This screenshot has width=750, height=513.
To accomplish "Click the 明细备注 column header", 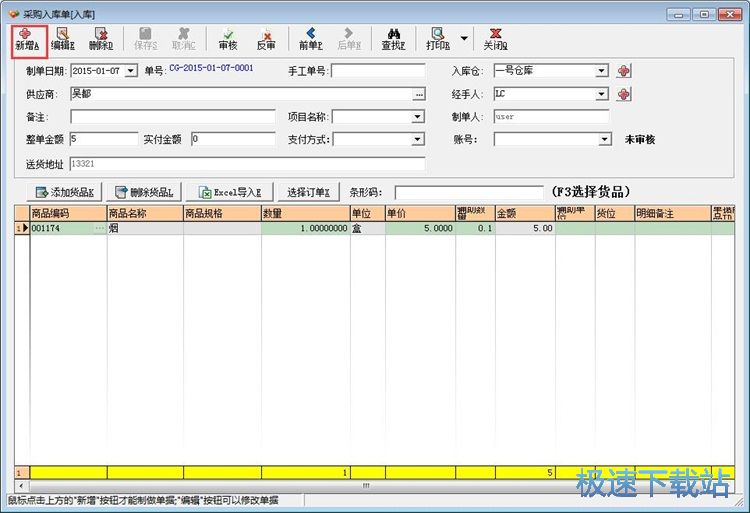I will (673, 213).
